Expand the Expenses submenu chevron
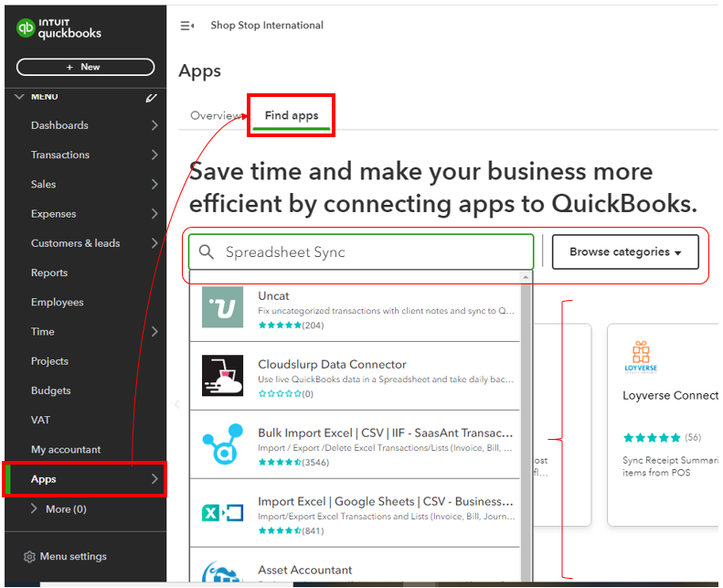This screenshot has height=588, width=723. click(x=154, y=214)
